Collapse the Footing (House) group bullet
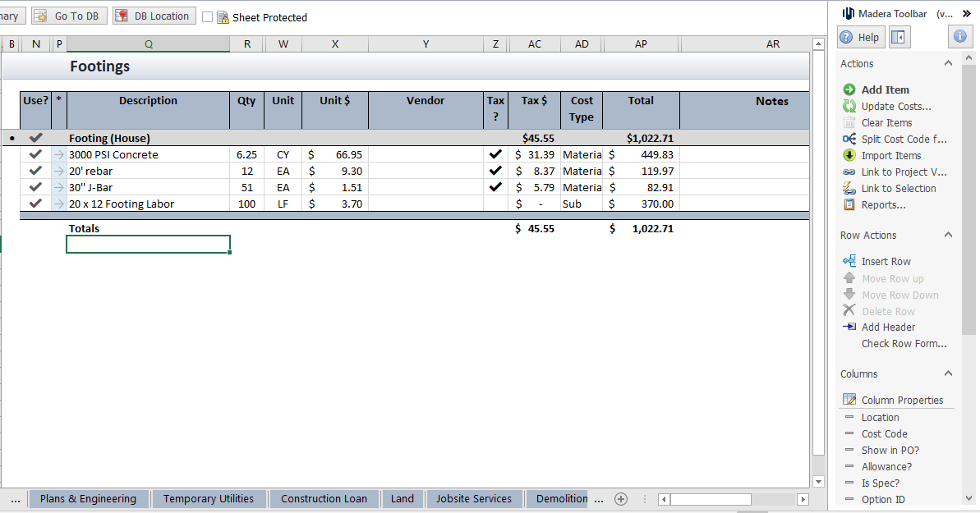Screen dimensions: 980x513 click(12, 138)
